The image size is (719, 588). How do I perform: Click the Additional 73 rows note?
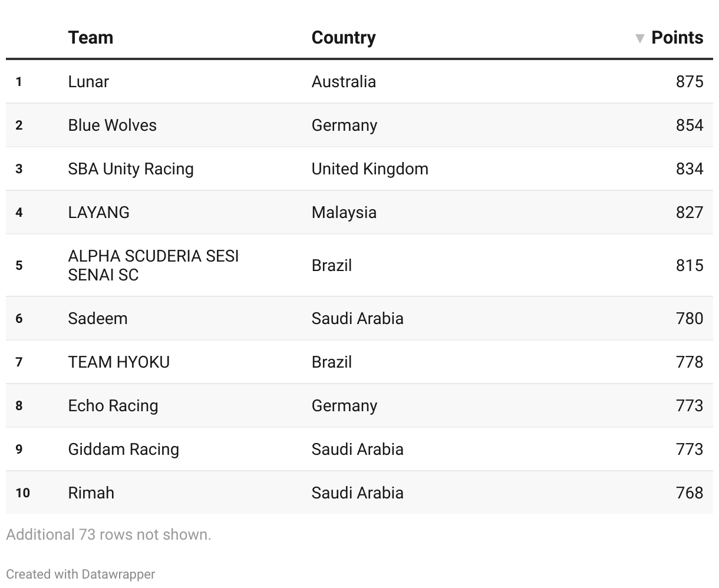[x=108, y=534]
